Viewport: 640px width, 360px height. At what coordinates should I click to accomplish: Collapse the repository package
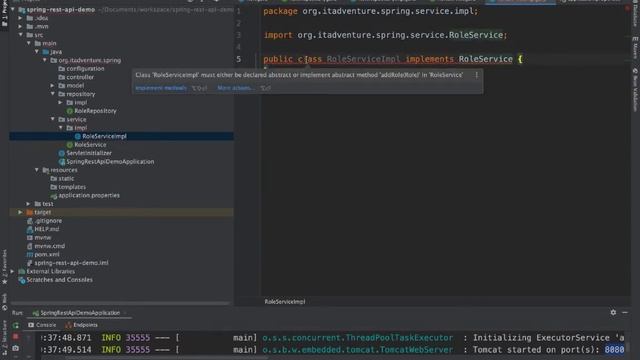pyautogui.click(x=53, y=94)
